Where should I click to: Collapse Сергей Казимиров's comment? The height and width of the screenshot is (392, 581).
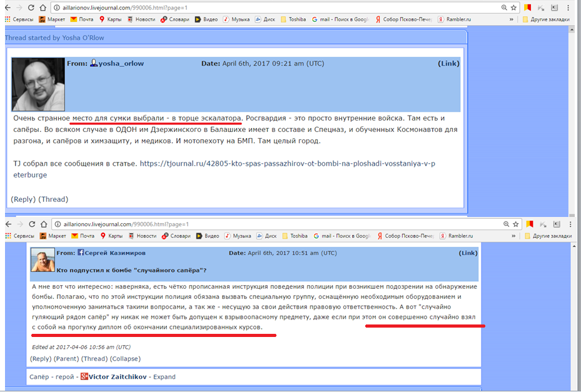coord(125,359)
